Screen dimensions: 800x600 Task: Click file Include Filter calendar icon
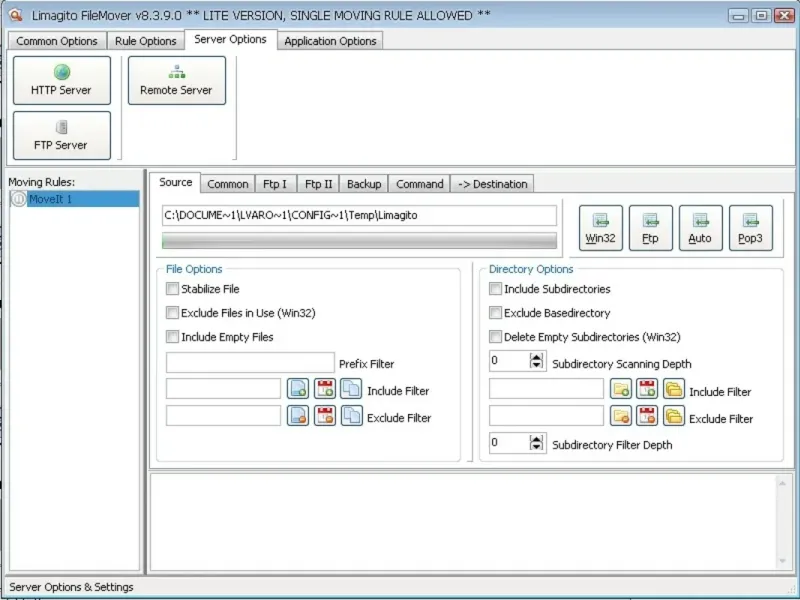tap(324, 389)
